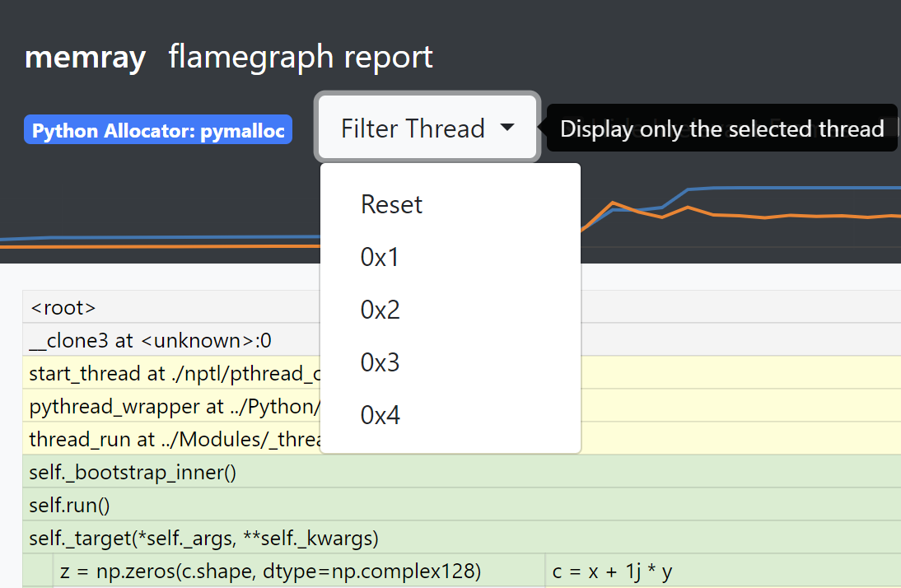Select the start_thread flamegraph frame

165,373
